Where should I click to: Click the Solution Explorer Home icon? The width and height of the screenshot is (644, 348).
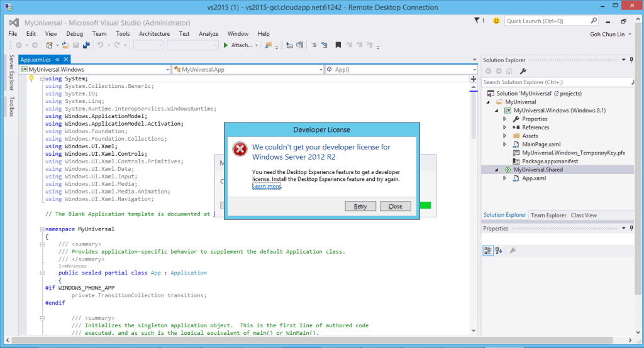point(509,71)
